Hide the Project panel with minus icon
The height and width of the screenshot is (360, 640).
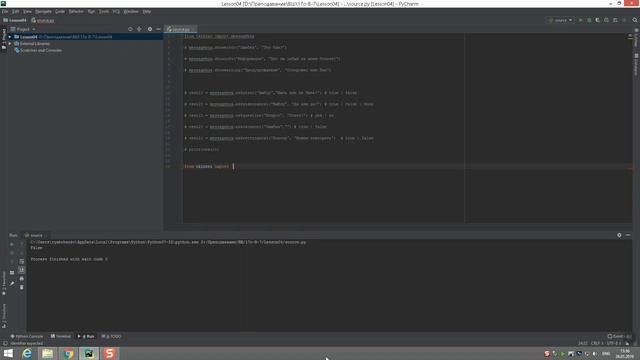158,29
